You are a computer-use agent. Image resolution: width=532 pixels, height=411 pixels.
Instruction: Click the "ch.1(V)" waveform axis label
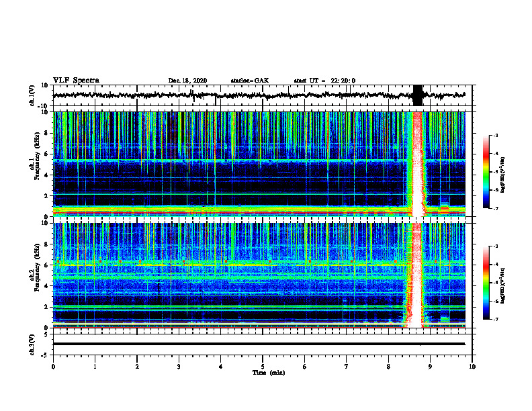[31, 95]
